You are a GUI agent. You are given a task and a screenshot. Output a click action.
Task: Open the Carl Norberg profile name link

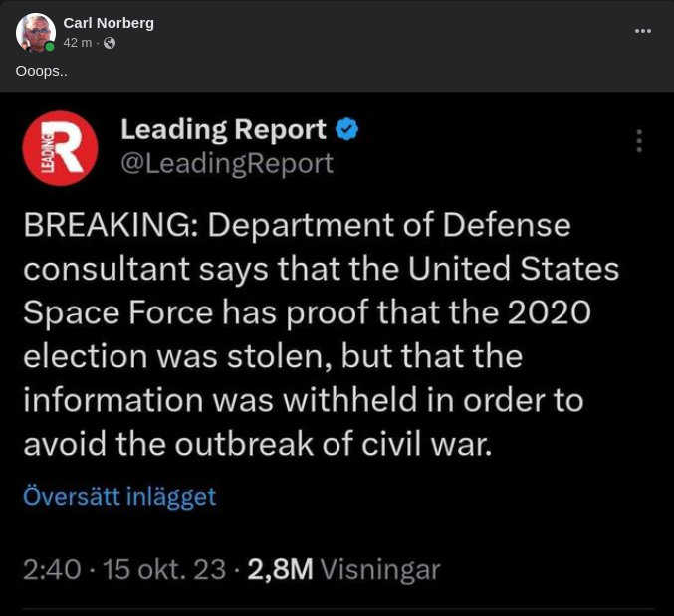tap(109, 23)
